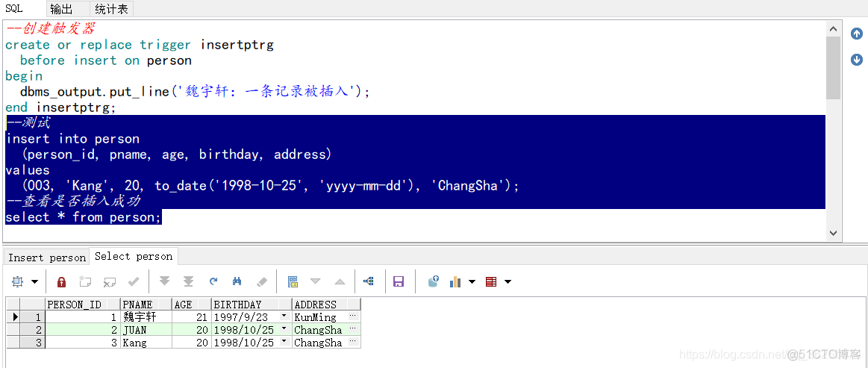Screen dimensions: 868x368
Task: Click the eraser clear record icon
Action: click(x=262, y=281)
